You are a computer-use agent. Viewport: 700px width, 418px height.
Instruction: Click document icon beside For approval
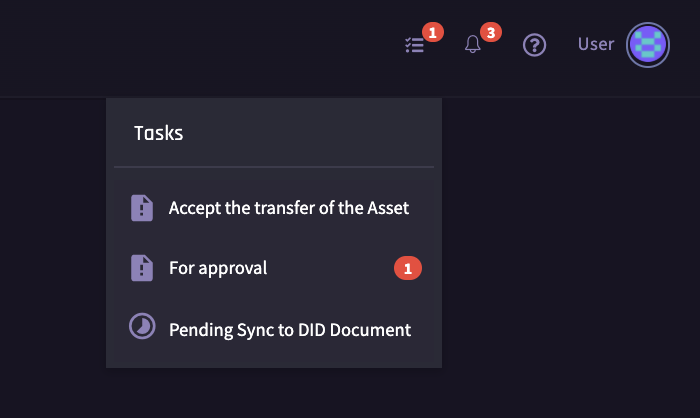(x=143, y=268)
